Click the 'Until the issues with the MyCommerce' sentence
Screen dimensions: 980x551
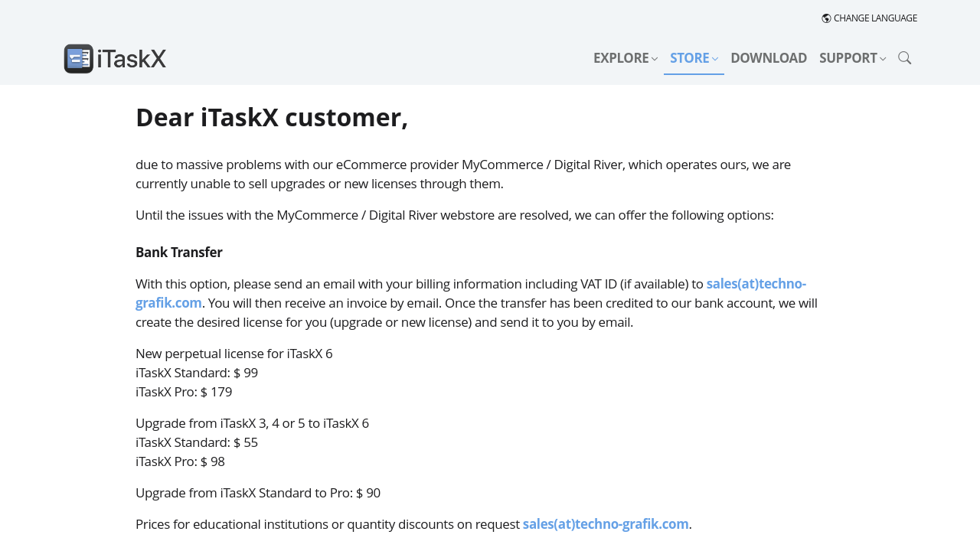click(x=455, y=215)
